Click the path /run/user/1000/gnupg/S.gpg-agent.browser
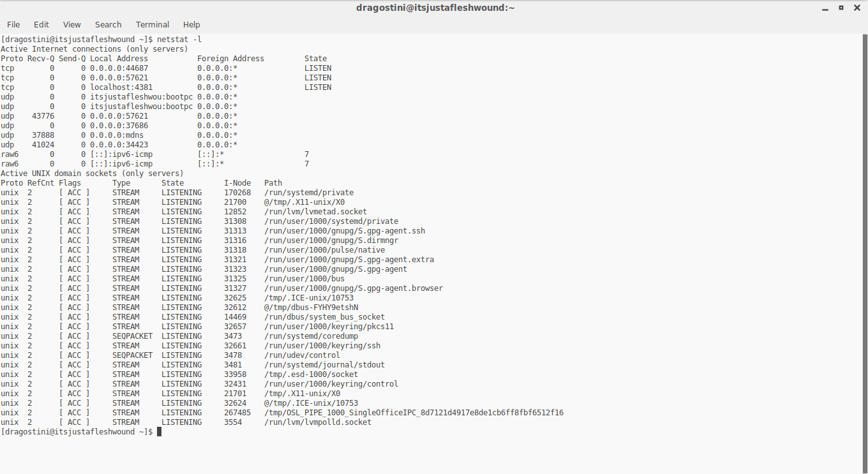Screen dimensions: 868x474 (x=354, y=288)
